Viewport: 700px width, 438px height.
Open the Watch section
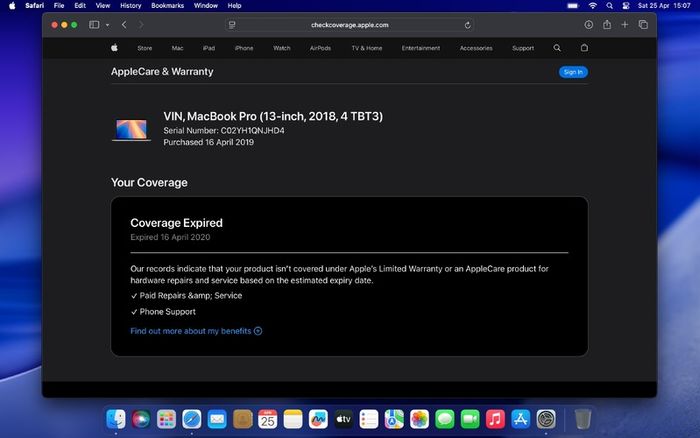[282, 48]
